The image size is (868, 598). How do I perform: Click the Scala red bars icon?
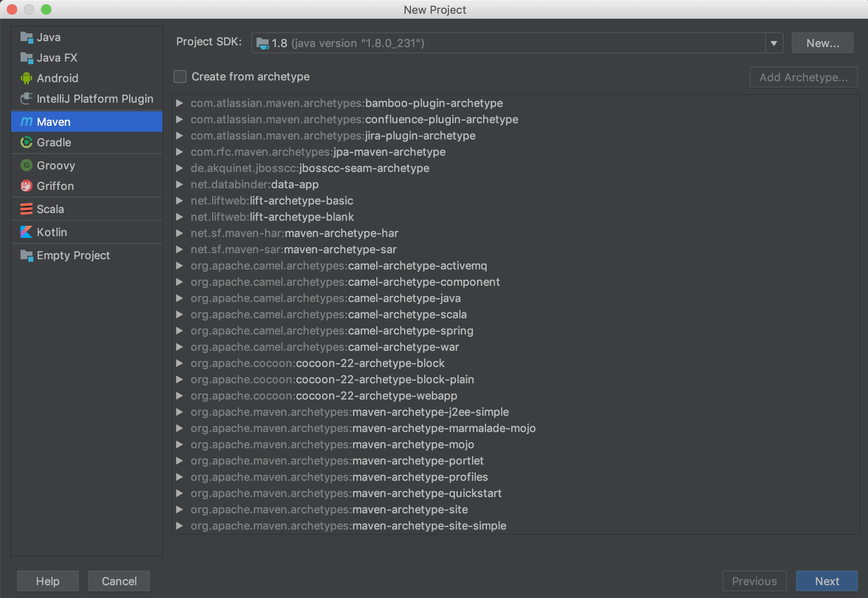[27, 209]
